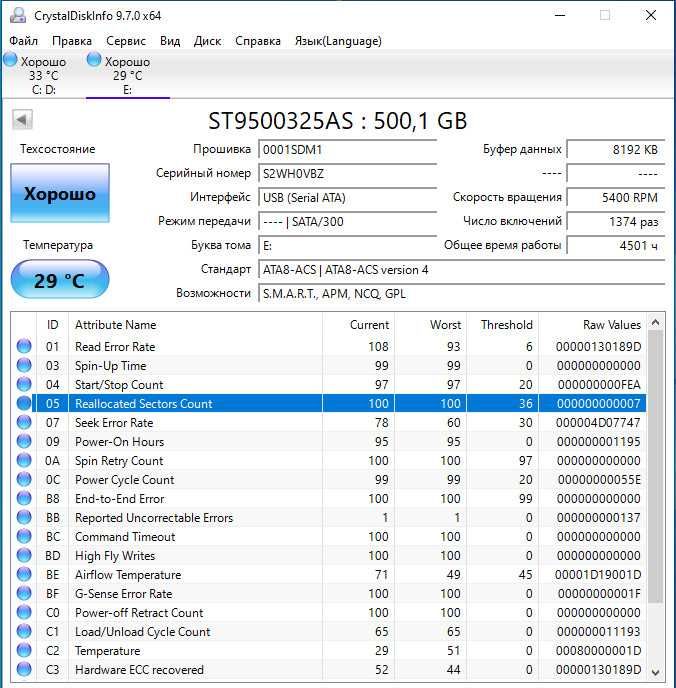Click status orb for Reported Uncorrectable Errors
Viewport: 676px width, 688px height.
[24, 517]
